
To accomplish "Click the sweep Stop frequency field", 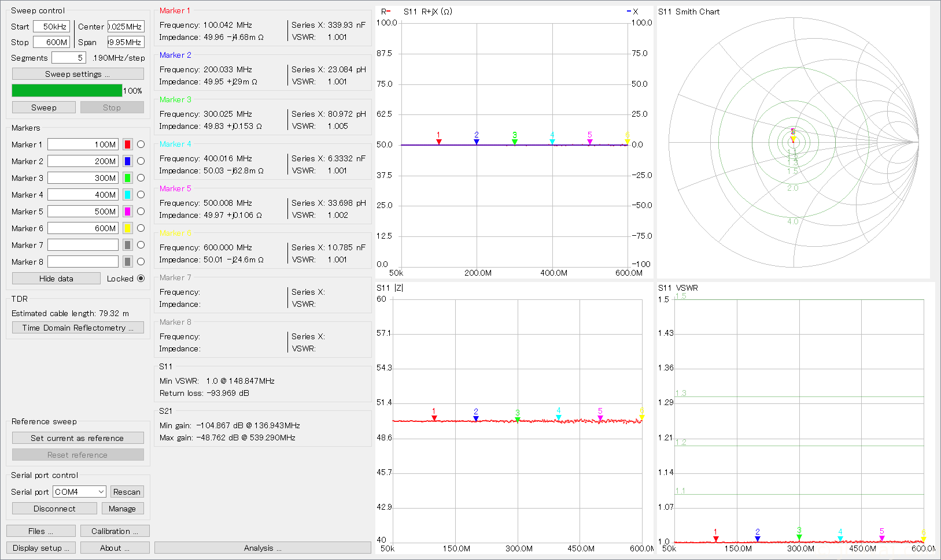I will pos(51,42).
